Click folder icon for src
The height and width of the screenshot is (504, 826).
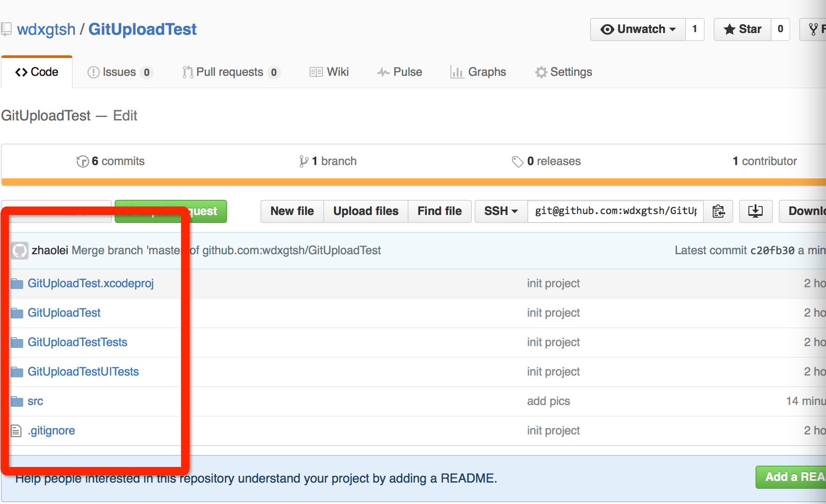pos(17,401)
